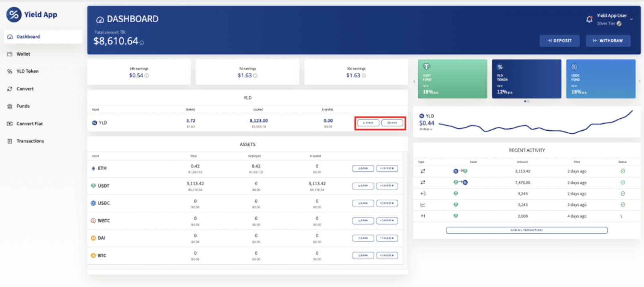Open Dashboard in the sidebar
The width and height of the screenshot is (644, 287).
(x=43, y=37)
